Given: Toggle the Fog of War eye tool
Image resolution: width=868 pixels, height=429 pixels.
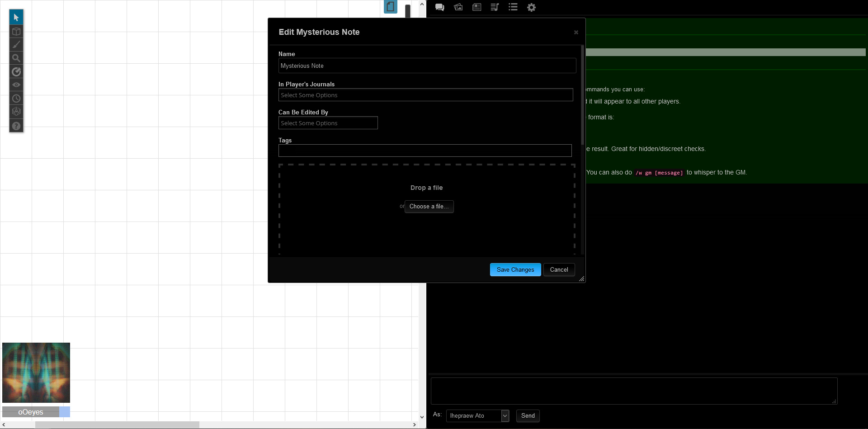Looking at the screenshot, I should tap(16, 85).
